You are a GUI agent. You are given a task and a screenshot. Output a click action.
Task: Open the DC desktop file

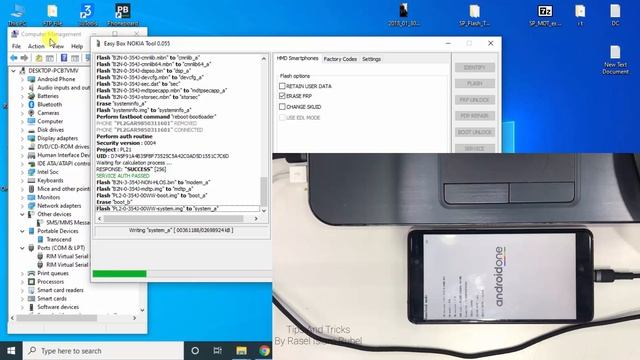point(615,14)
